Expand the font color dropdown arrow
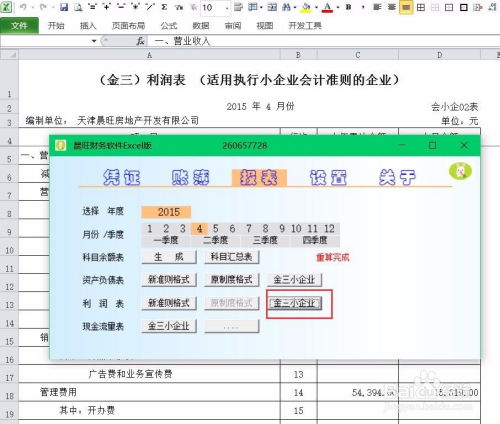This screenshot has height=424, width=500. pyautogui.click(x=338, y=7)
